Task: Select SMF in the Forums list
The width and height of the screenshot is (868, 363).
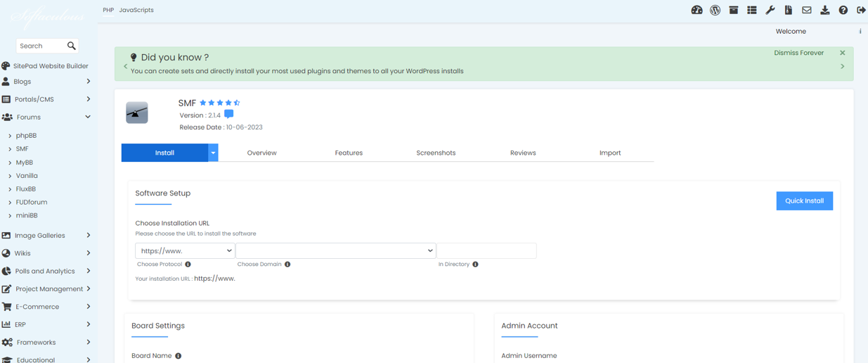Action: (22, 149)
